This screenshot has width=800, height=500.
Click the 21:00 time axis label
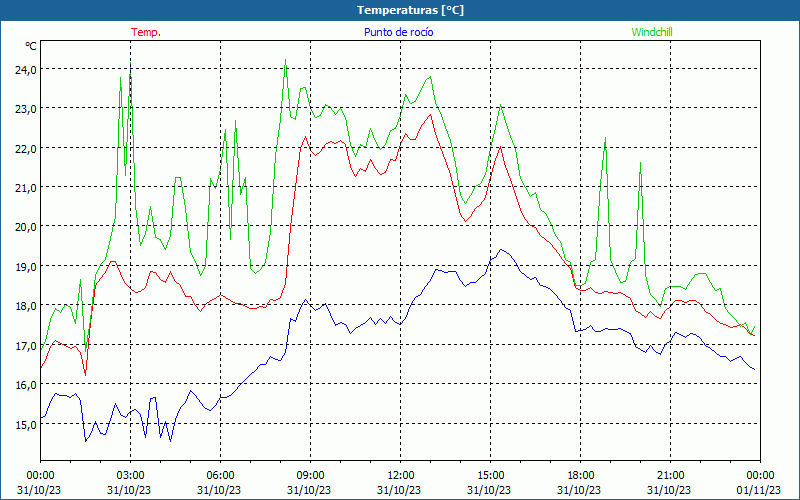tap(670, 476)
